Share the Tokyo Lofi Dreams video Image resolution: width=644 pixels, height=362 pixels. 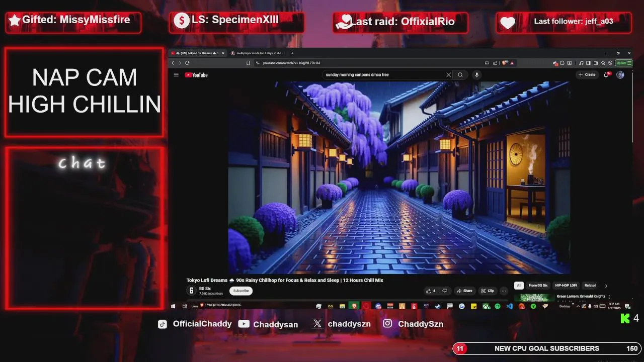click(464, 291)
